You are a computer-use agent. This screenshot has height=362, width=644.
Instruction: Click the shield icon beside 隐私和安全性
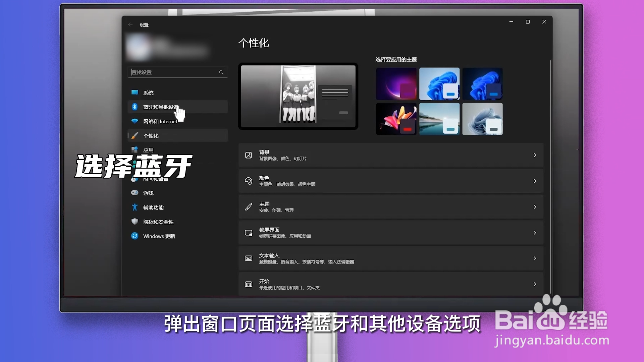[135, 222]
